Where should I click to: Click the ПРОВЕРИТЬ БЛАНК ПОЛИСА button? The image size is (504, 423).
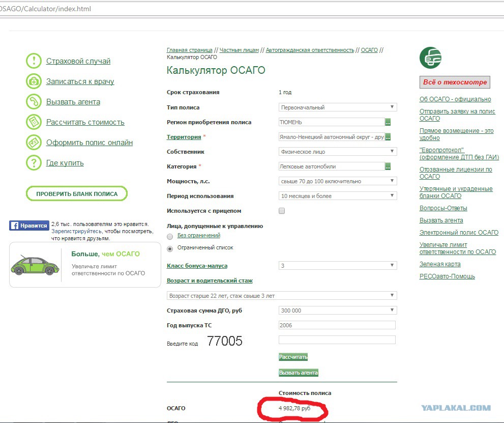(x=77, y=194)
